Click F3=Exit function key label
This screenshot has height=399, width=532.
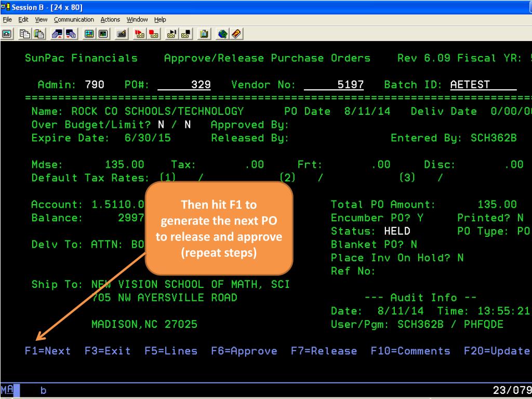[108, 351]
